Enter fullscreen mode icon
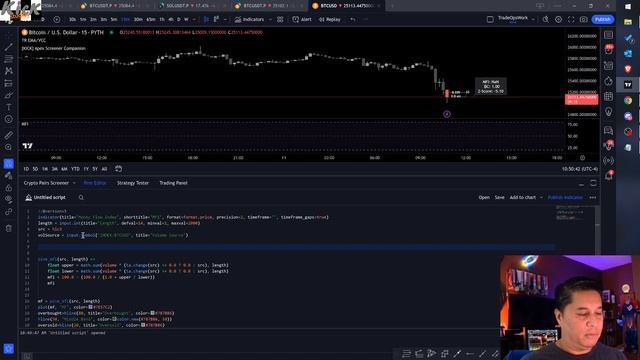This screenshot has width=640, height=360. click(x=571, y=19)
